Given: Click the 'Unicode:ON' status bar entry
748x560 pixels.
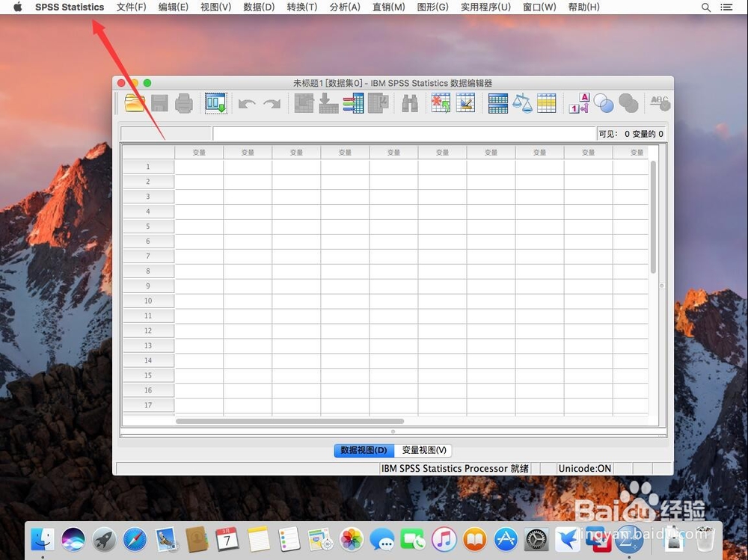Looking at the screenshot, I should (584, 469).
